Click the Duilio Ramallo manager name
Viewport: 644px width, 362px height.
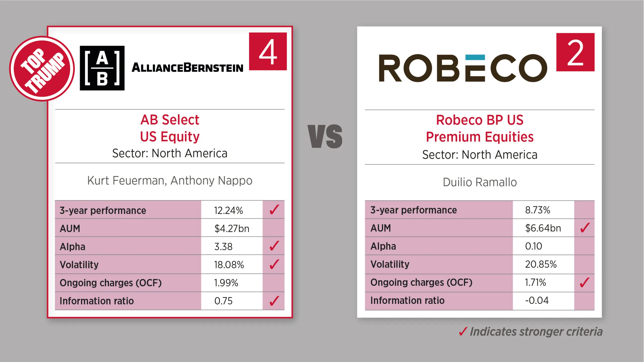click(480, 182)
